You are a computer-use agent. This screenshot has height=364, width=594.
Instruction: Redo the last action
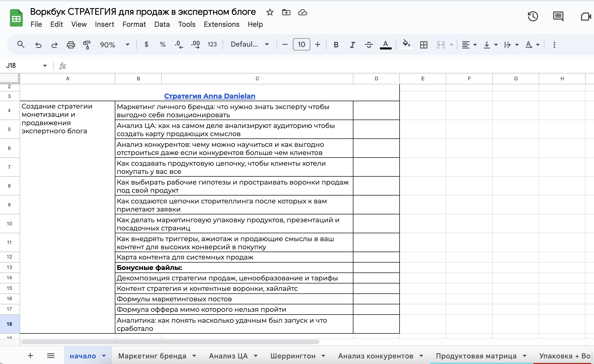54,45
